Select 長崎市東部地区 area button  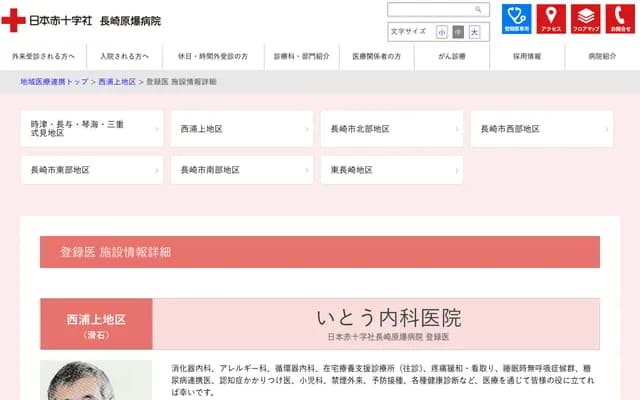pos(92,170)
